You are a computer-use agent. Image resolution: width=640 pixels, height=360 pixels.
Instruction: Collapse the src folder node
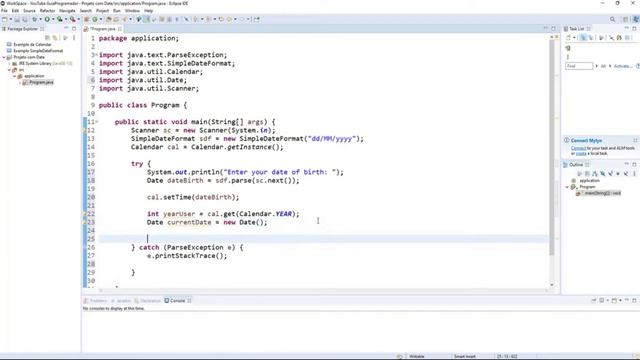(x=9, y=70)
